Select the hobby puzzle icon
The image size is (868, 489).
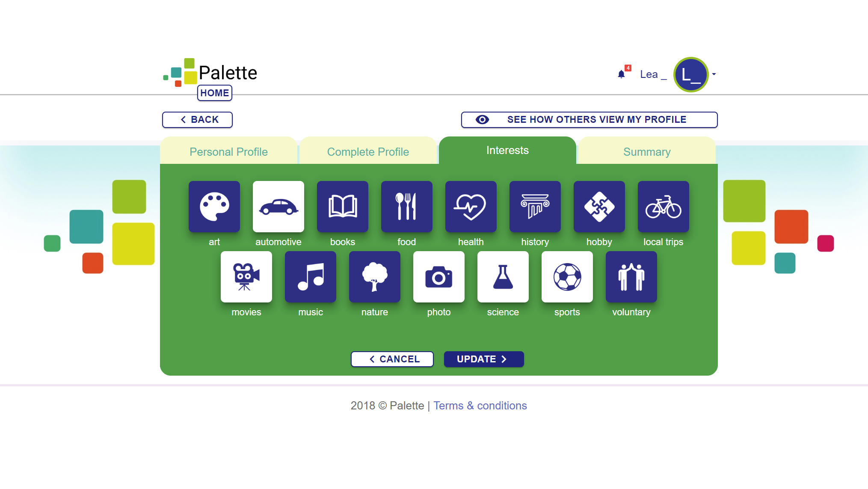point(599,207)
